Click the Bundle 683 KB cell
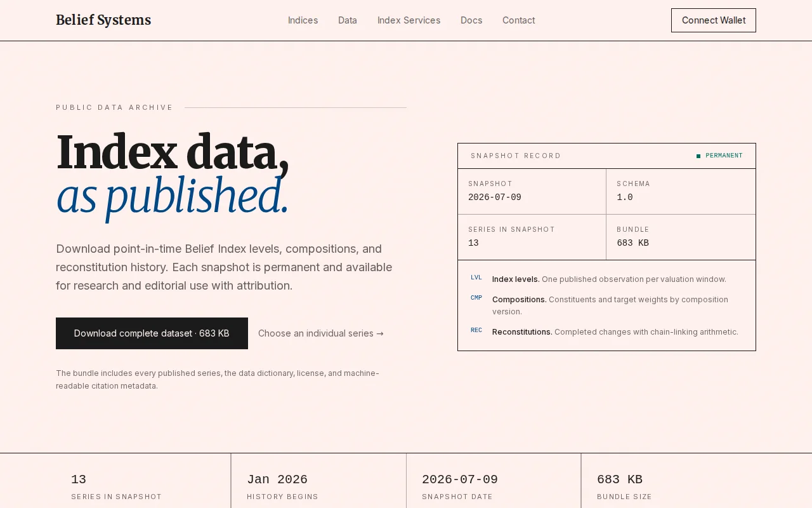The image size is (812, 508). click(681, 237)
